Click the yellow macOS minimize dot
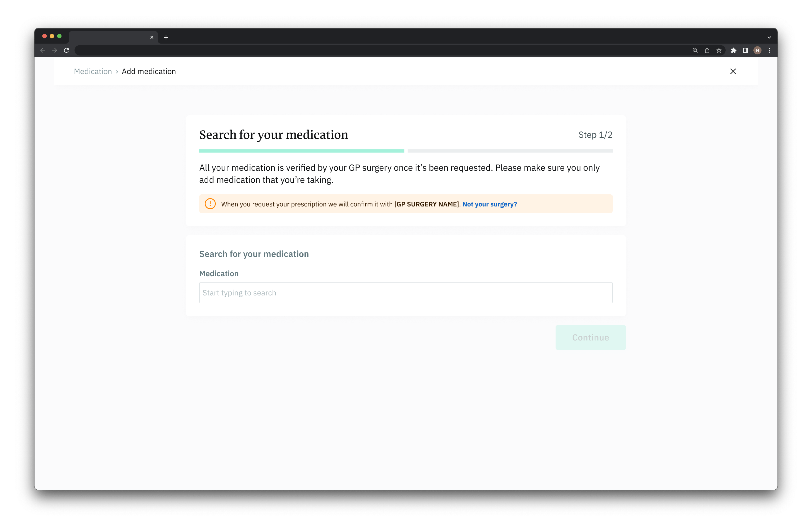This screenshot has height=531, width=812. click(52, 36)
